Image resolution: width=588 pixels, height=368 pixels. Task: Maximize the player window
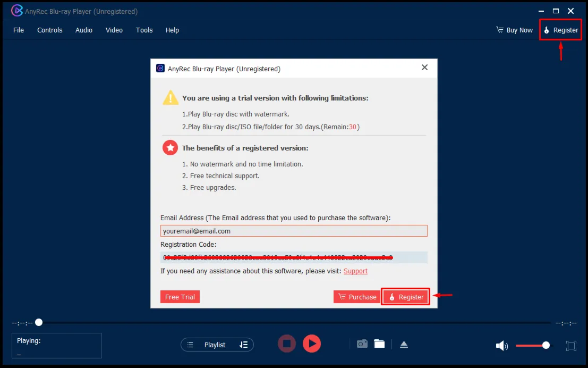556,11
